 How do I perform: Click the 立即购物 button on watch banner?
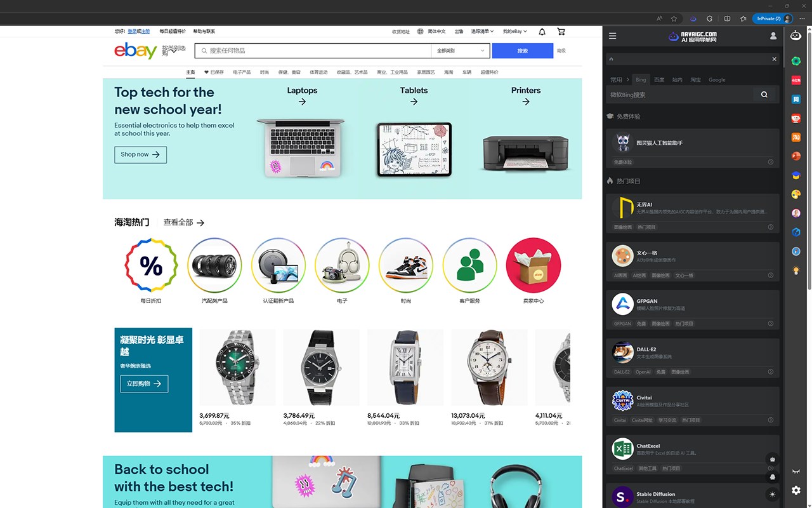144,384
